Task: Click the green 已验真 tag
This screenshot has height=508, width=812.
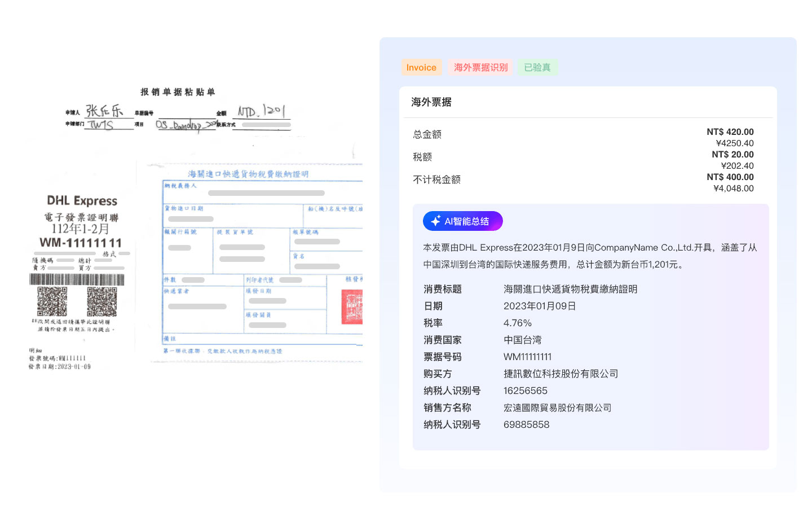Action: click(x=537, y=67)
